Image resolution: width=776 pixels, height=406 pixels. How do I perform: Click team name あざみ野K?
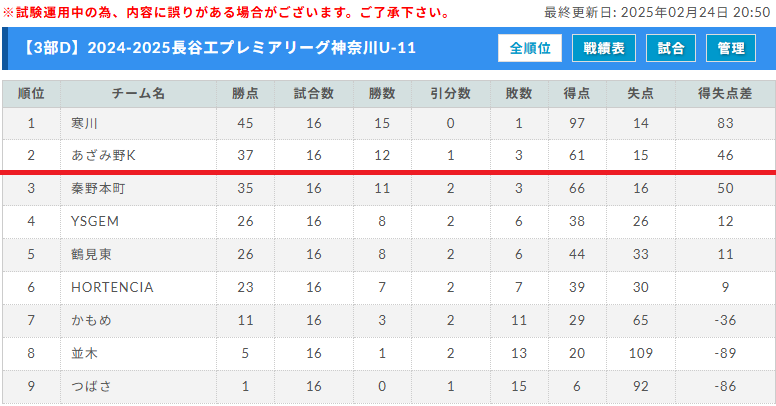(x=103, y=155)
